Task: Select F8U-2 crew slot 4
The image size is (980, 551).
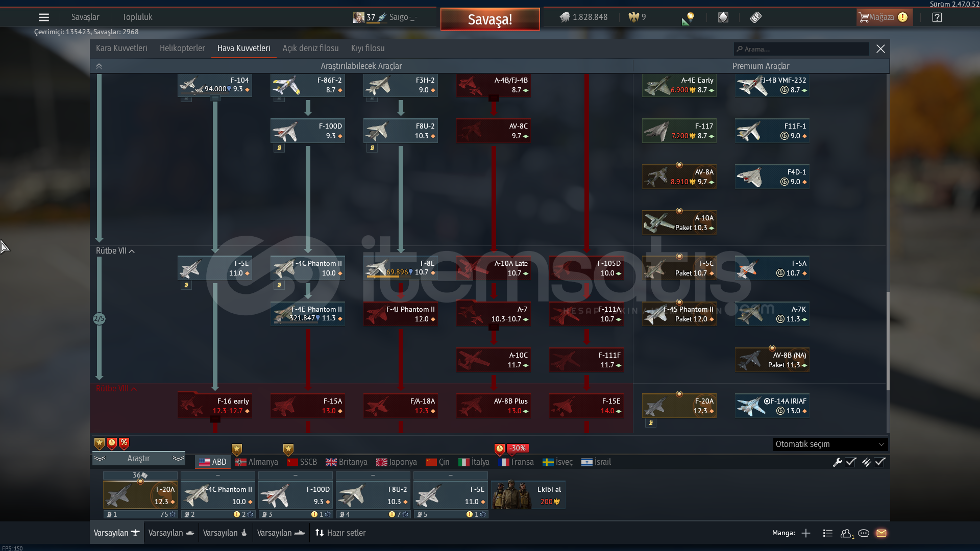Action: coord(373,495)
